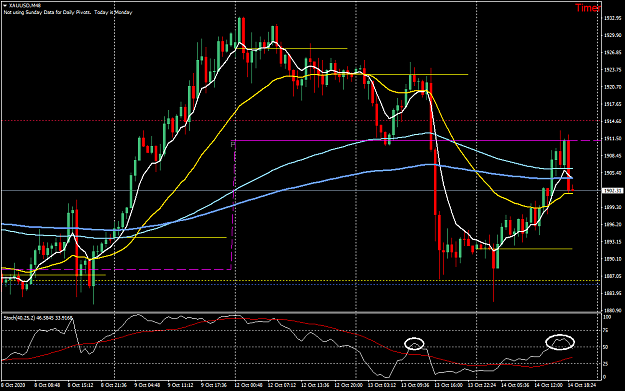This screenshot has height=391, width=625.
Task: Click the stochastic scale value 100
Action: click(607, 317)
